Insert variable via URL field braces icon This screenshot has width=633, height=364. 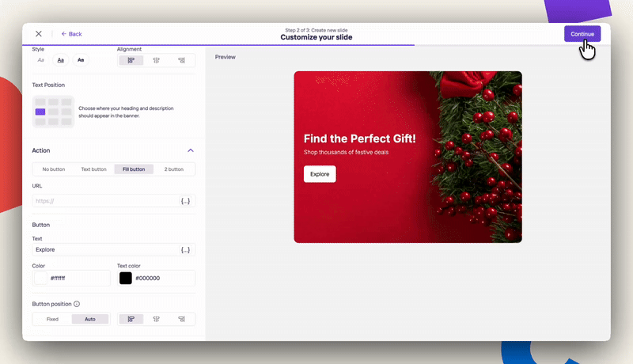[185, 201]
